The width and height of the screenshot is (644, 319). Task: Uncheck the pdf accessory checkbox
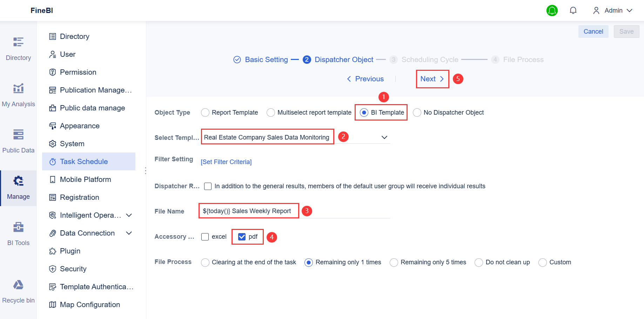(241, 237)
